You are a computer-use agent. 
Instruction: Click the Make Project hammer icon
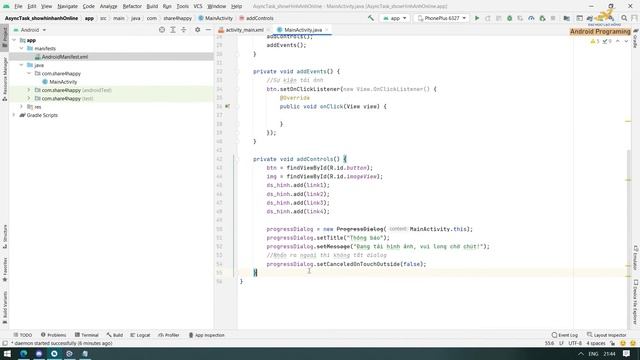pos(371,18)
